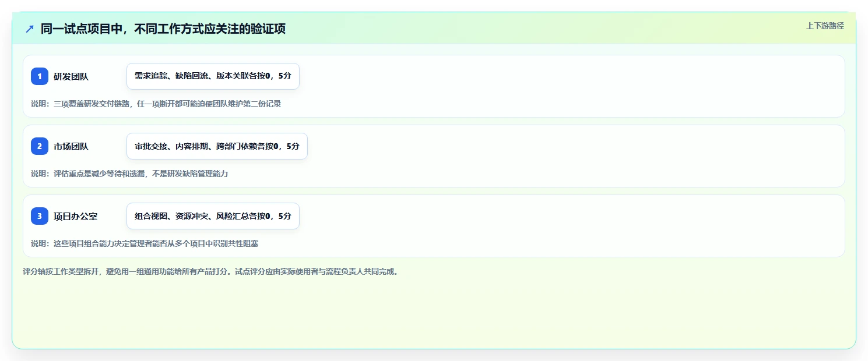Screen dimensions: 868x361
Task: Click the 审批交接、内容排期、跨部门依赖 score chip
Action: tap(217, 146)
